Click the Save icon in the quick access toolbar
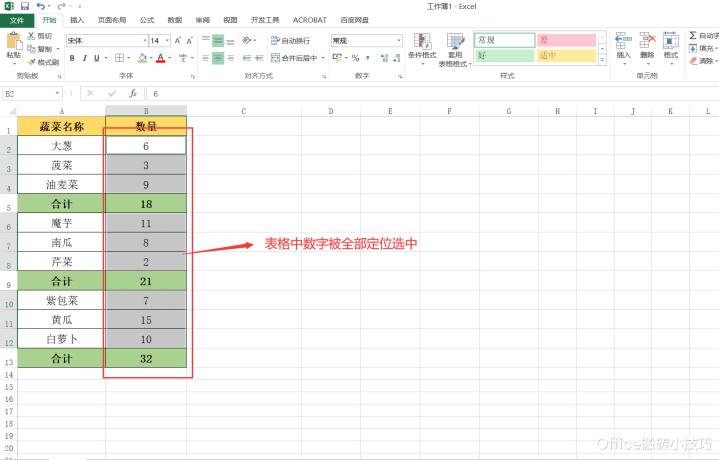This screenshot has height=460, width=719. pyautogui.click(x=25, y=6)
